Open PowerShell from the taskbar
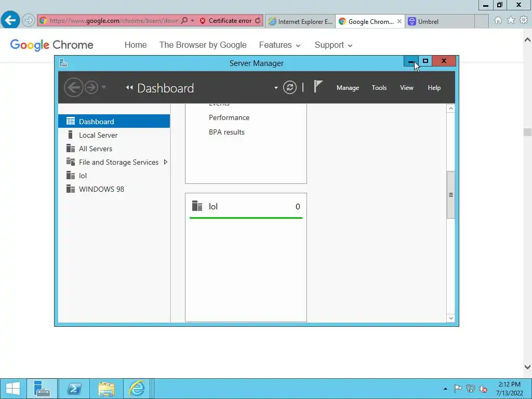 pos(74,389)
